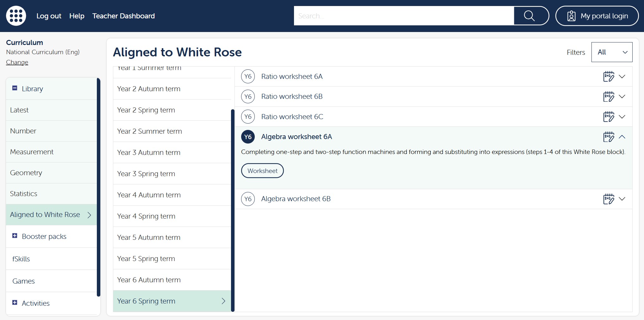
Task: Select Latest in the sidebar
Action: click(x=51, y=110)
